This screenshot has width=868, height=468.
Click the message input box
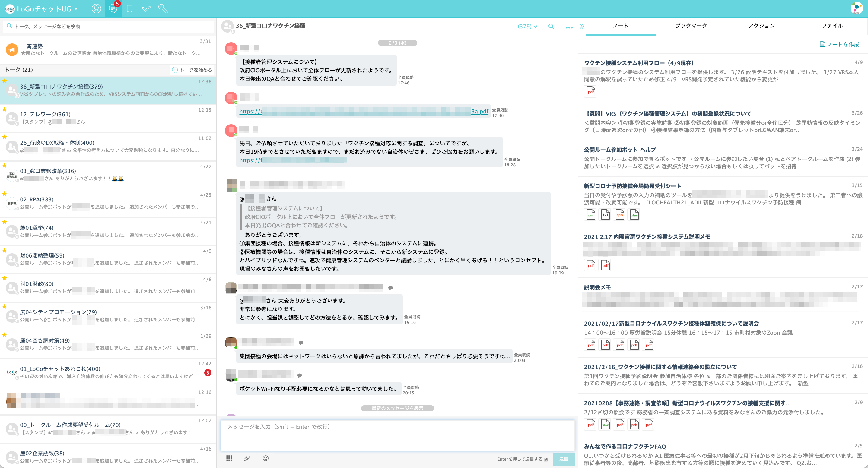[397, 435]
